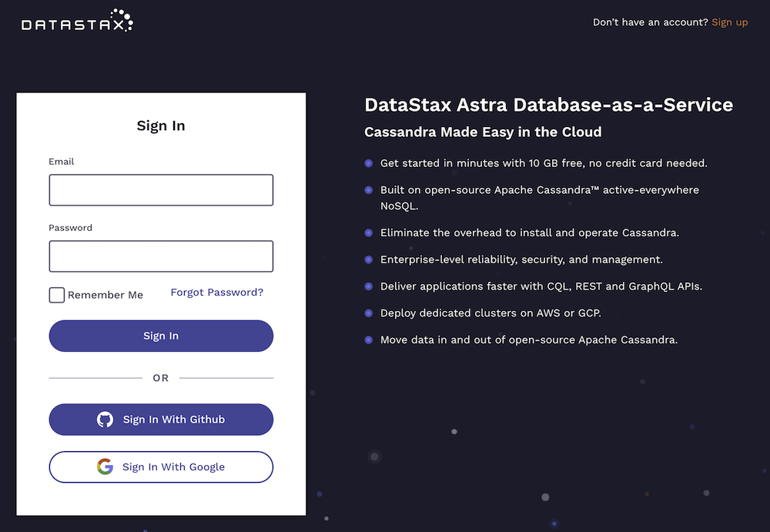Select the "DataStax Astra Database-as-a-Service" heading

[548, 105]
